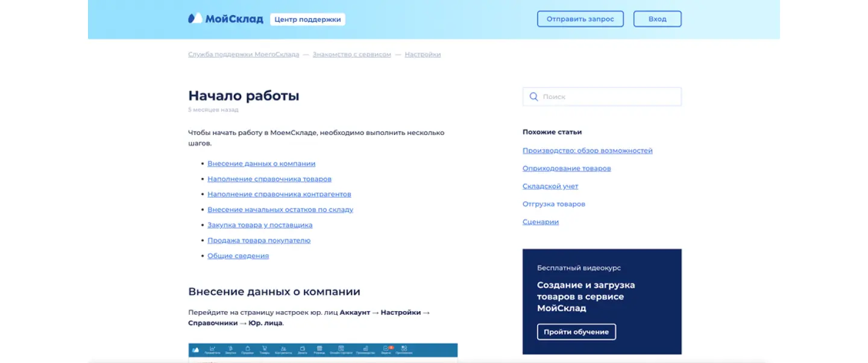The width and height of the screenshot is (868, 363).
Task: Open the Сценарии article
Action: click(541, 222)
